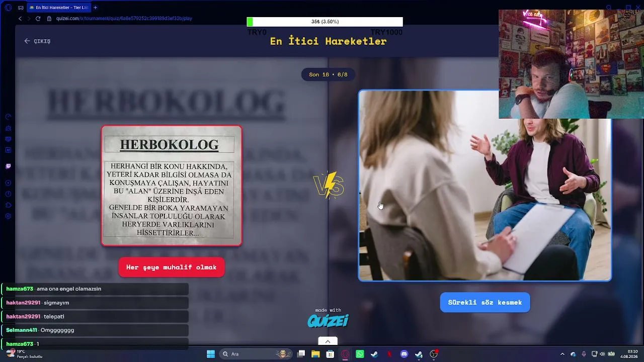Click the ÇIKIŞ exit back arrow
This screenshot has height=362, width=644.
27,41
